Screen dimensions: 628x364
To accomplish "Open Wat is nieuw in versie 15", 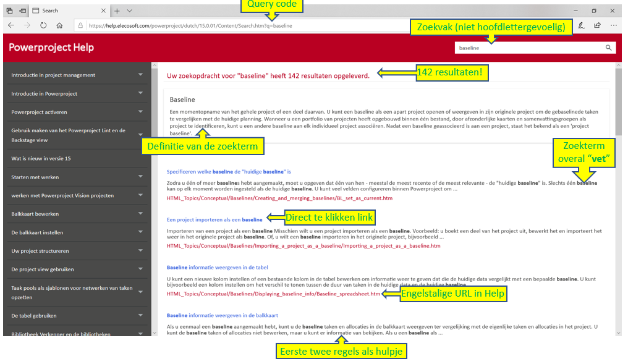I will (41, 159).
